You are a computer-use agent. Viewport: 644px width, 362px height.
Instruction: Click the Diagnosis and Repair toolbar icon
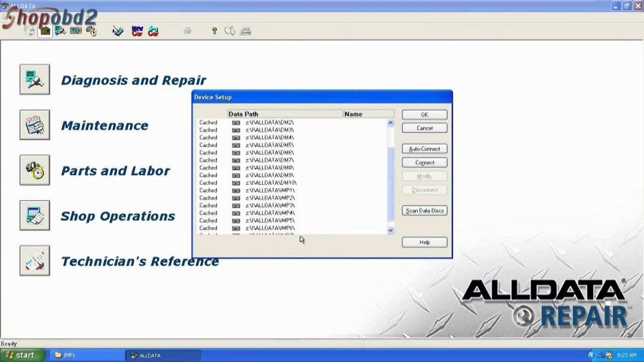pos(60,31)
